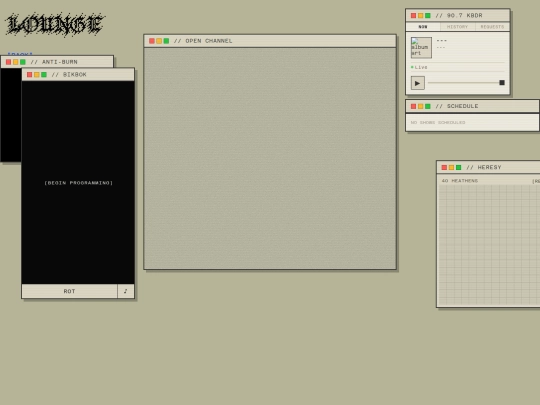This screenshot has height=405, width=540.
Task: Click the HERESY grid canvas
Action: [489, 245]
